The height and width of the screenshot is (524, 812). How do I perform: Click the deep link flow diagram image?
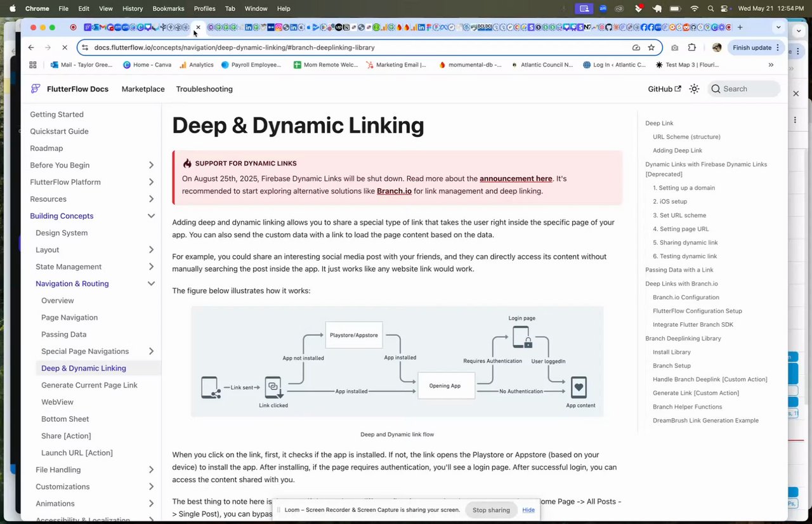coord(397,362)
